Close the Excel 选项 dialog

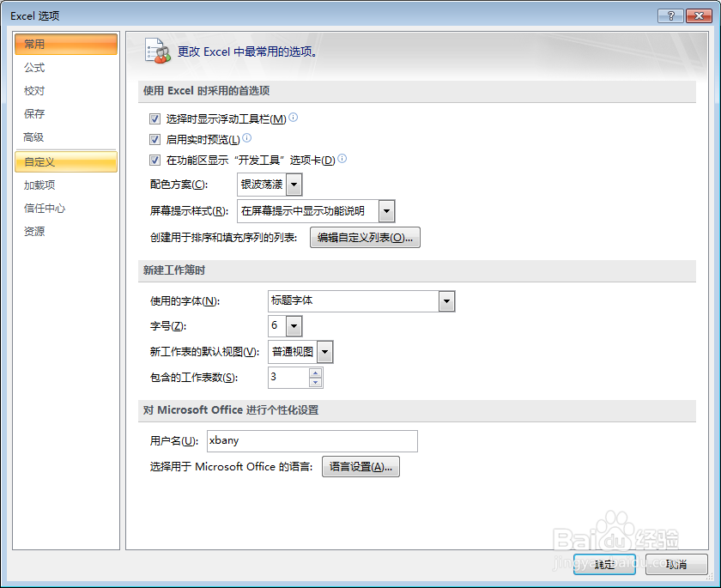point(699,16)
